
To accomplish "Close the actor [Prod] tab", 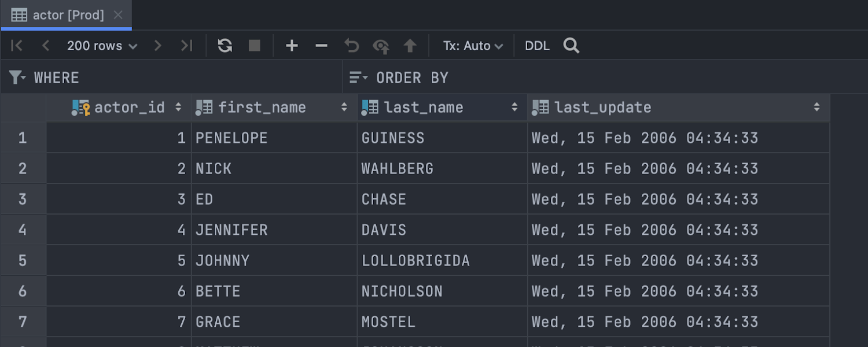I will (x=118, y=15).
